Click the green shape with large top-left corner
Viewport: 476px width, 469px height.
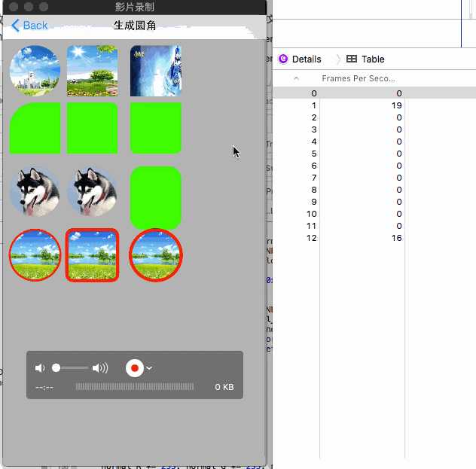point(35,128)
